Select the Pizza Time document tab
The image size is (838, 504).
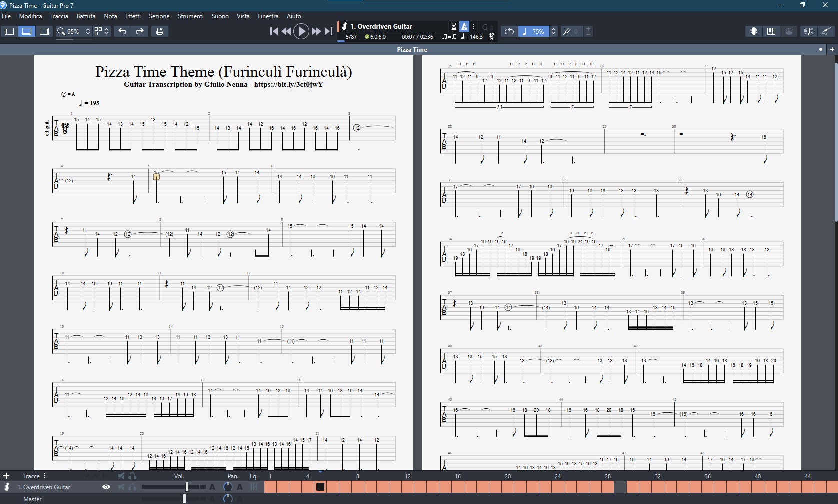(412, 49)
